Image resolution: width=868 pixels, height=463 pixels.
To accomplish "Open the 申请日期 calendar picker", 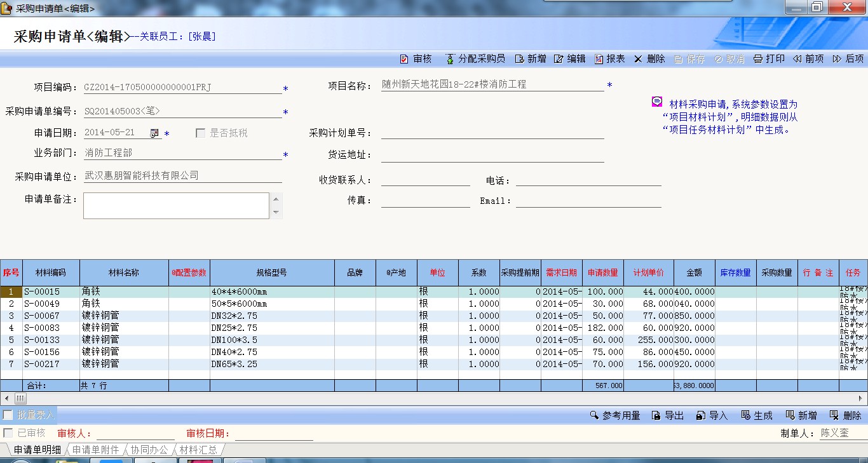I will pos(154,133).
